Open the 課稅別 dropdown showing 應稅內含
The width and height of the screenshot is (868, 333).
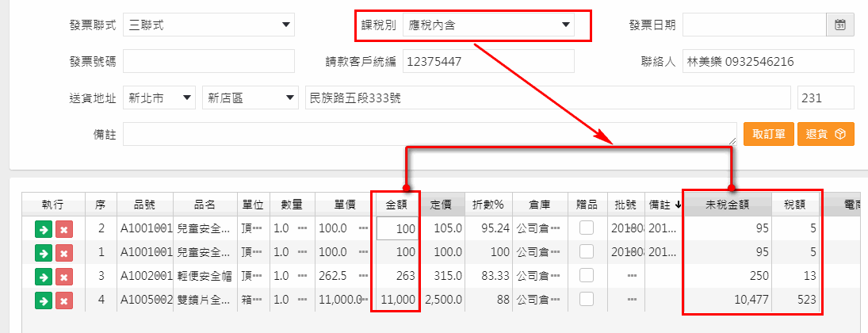(489, 25)
